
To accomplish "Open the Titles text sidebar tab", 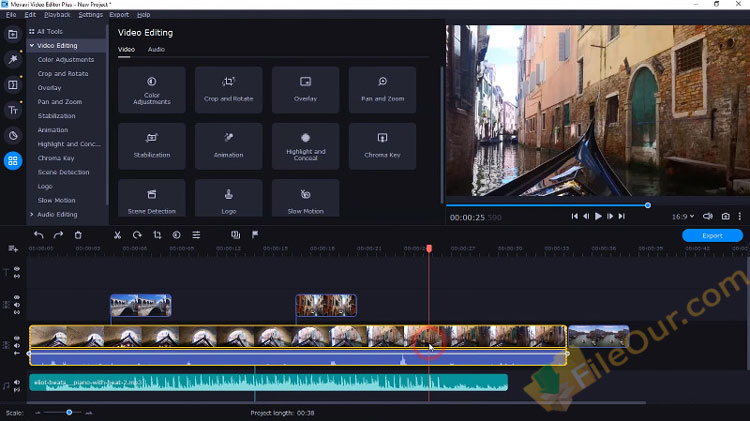I will (13, 110).
